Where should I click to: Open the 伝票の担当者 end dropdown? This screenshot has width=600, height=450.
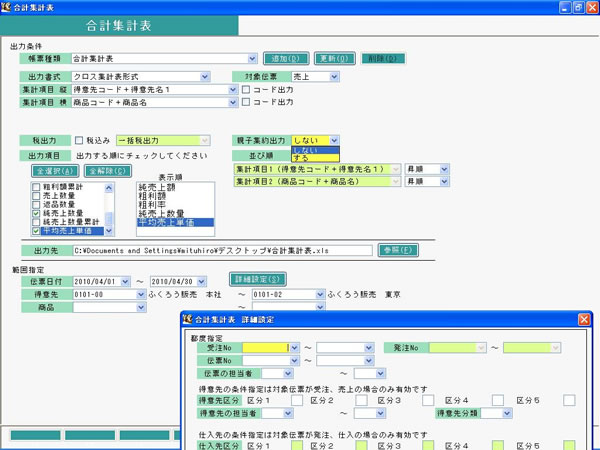tap(380, 373)
